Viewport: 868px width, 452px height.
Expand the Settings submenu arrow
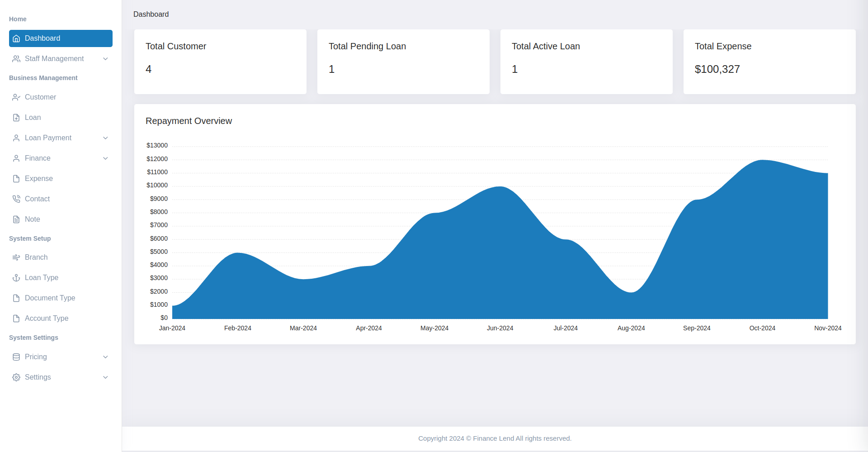pyautogui.click(x=105, y=377)
